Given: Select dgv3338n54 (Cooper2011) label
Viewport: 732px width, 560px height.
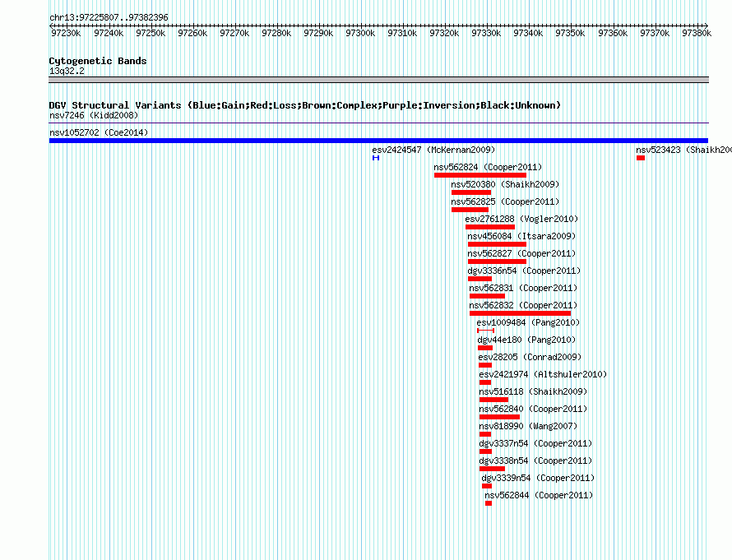Looking at the screenshot, I should pos(535,460).
